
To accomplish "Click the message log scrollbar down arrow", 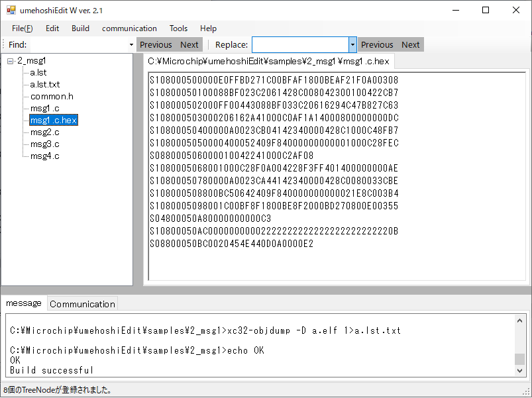I will tap(520, 372).
